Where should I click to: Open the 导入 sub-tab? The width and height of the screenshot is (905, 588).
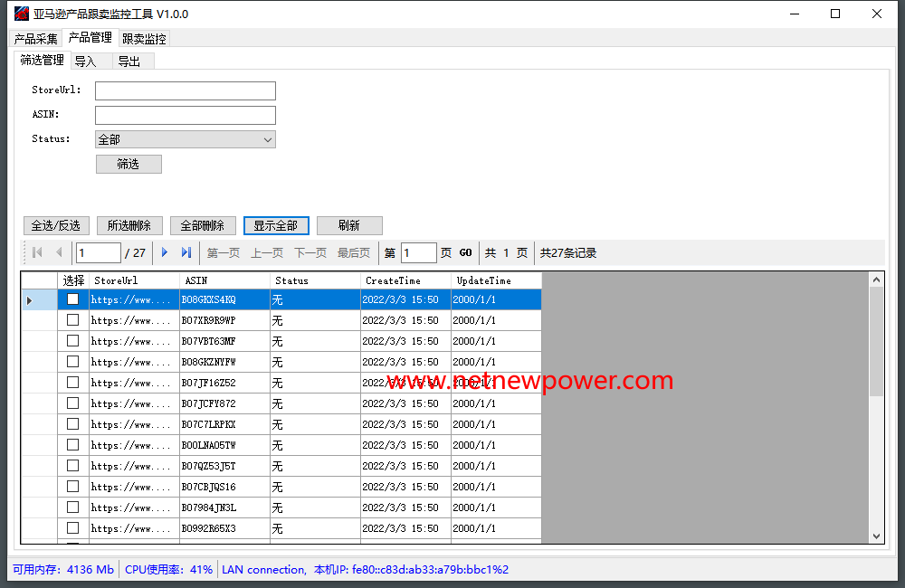point(85,62)
